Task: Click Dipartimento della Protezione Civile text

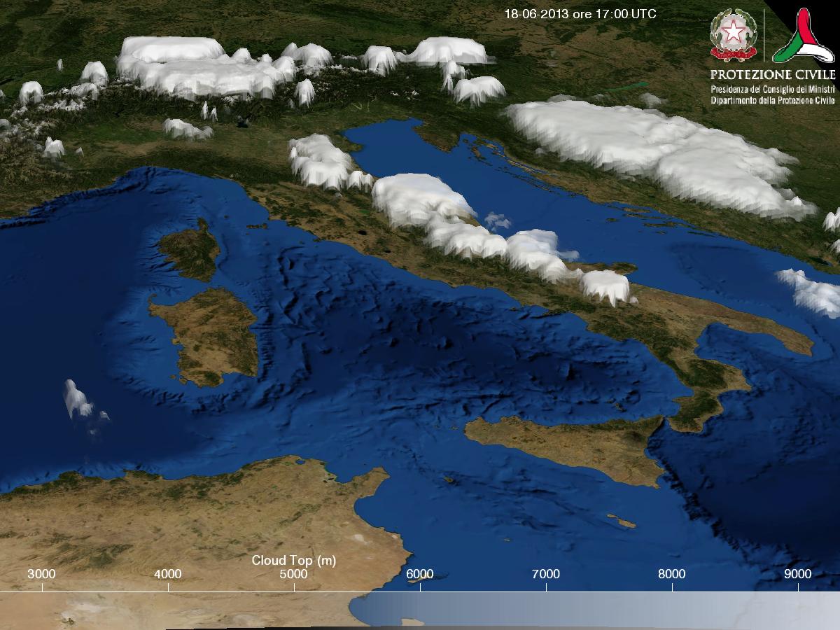Action: coord(773,101)
